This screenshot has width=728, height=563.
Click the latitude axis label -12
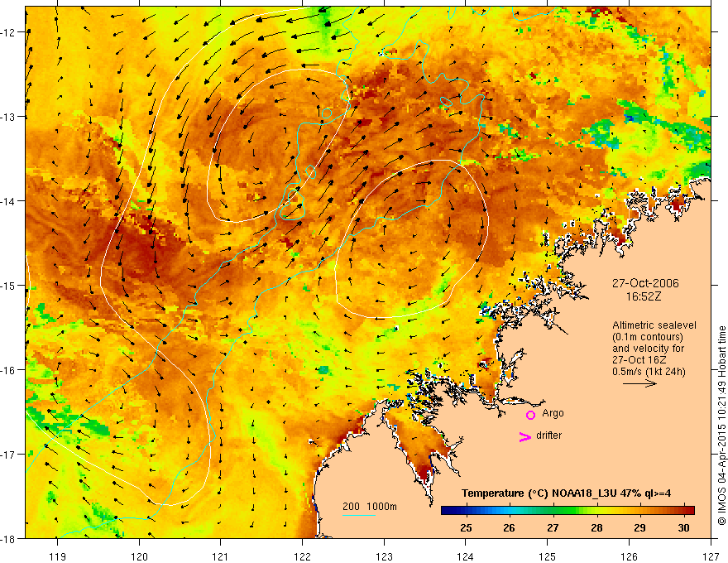[8, 32]
